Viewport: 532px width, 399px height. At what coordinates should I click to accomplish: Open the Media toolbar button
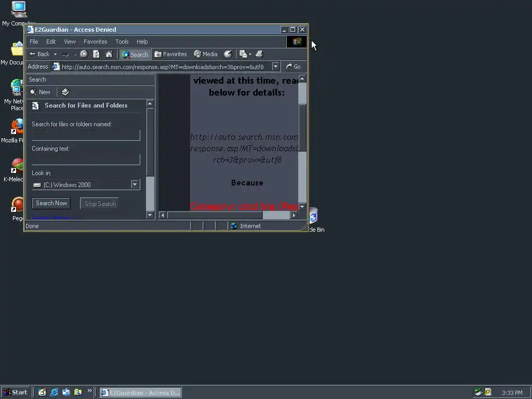point(206,54)
